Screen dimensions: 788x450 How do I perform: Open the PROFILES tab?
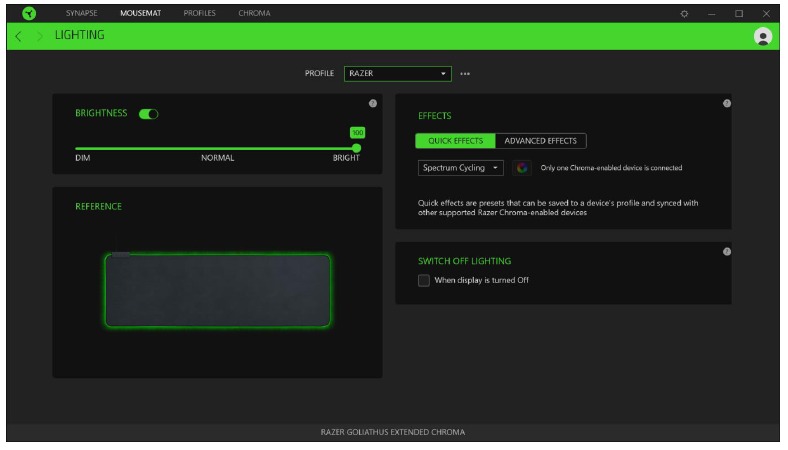(200, 13)
